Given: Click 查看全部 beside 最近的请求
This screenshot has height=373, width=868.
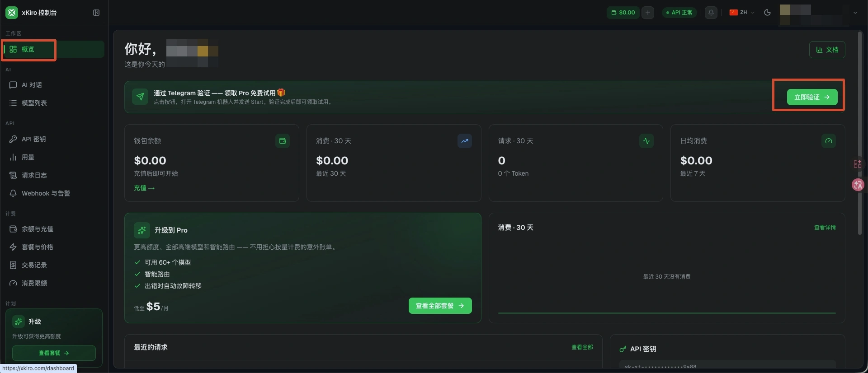Looking at the screenshot, I should coord(582,347).
